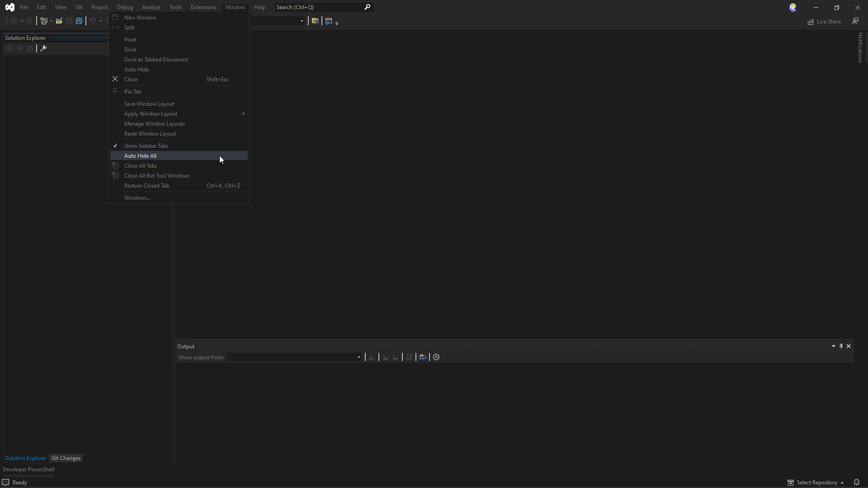This screenshot has width=868, height=488.
Task: Select Auto Hide All menu item
Action: [140, 156]
